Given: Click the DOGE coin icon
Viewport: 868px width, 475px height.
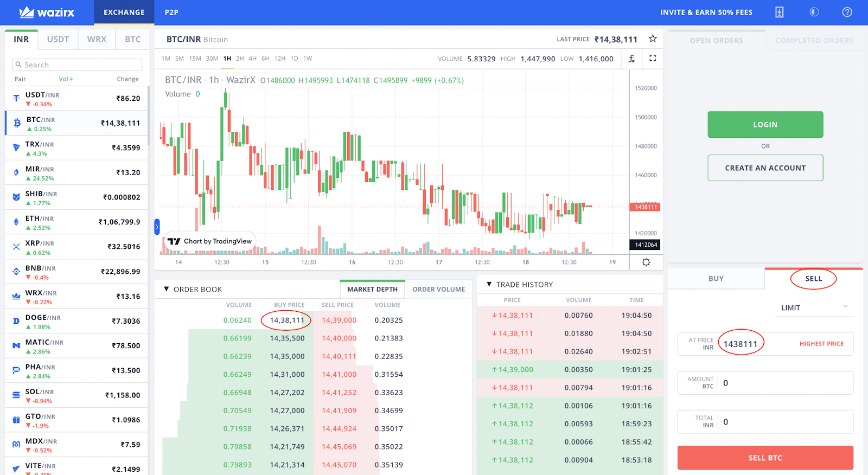Looking at the screenshot, I should (x=16, y=322).
